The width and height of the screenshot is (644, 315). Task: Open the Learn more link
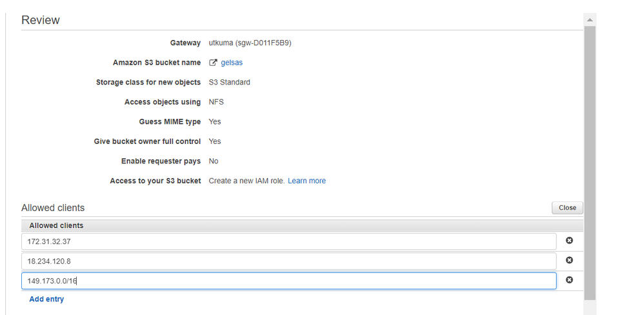(x=307, y=181)
